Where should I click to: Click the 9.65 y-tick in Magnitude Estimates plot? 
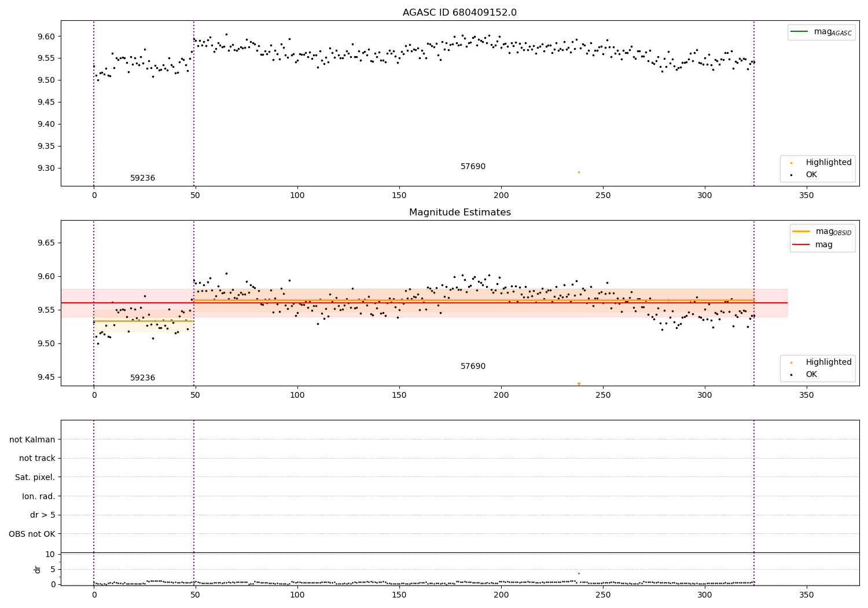(x=45, y=243)
